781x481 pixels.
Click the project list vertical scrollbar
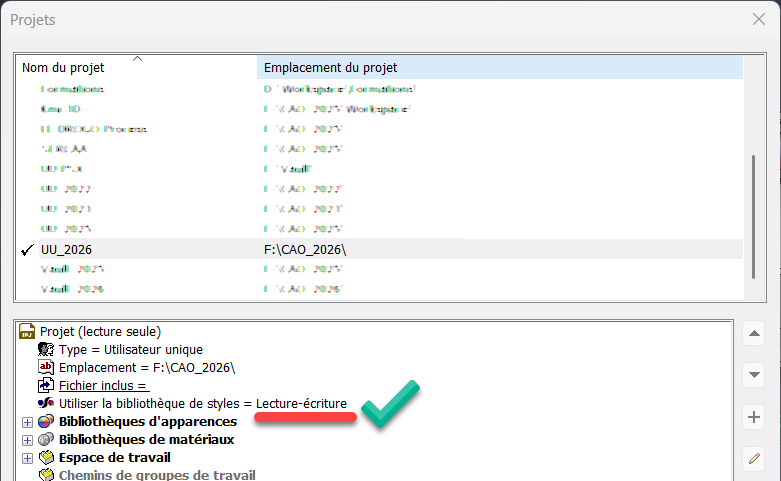pyautogui.click(x=752, y=217)
